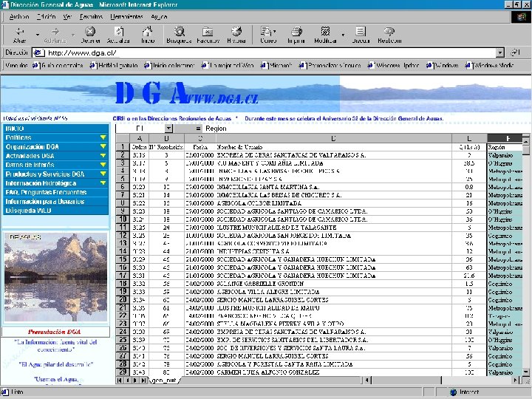Open the Ver menu

pos(67,16)
